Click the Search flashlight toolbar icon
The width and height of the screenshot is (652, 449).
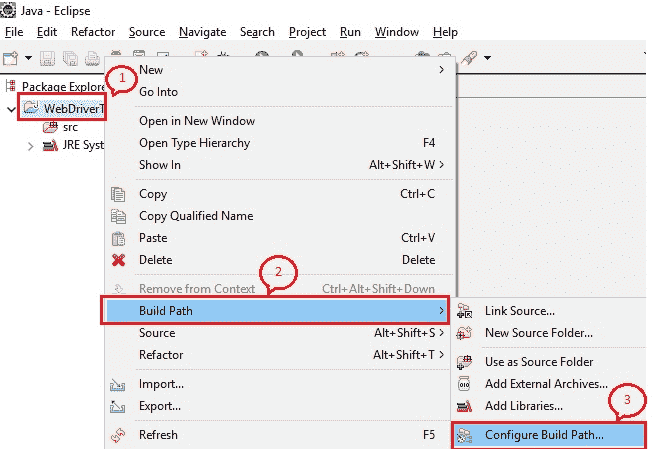[469, 58]
